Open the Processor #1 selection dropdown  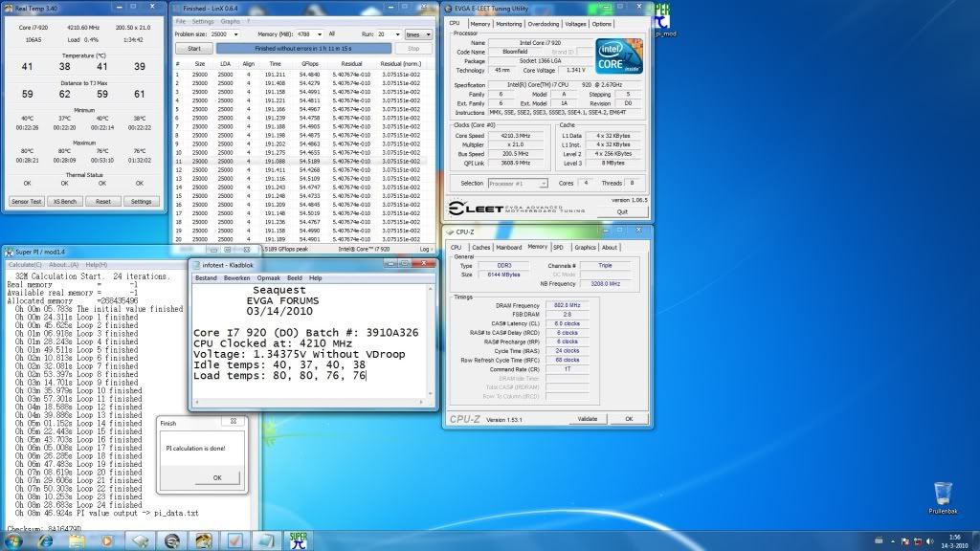(517, 183)
